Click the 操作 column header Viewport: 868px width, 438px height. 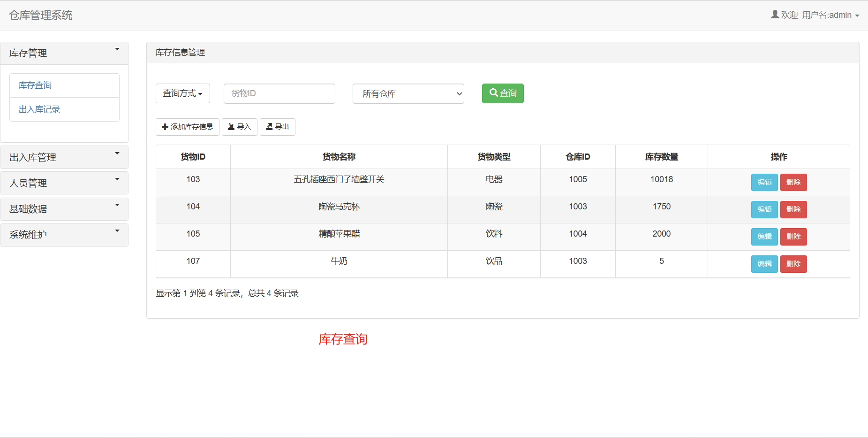tap(779, 157)
